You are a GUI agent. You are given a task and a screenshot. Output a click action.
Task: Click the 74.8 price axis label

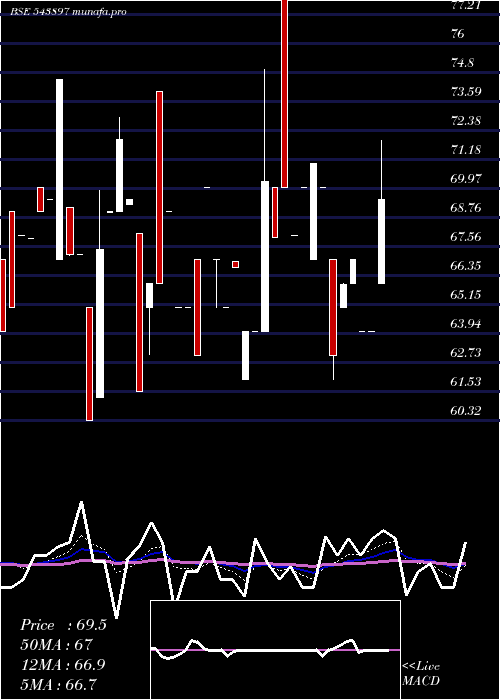[x=462, y=62]
